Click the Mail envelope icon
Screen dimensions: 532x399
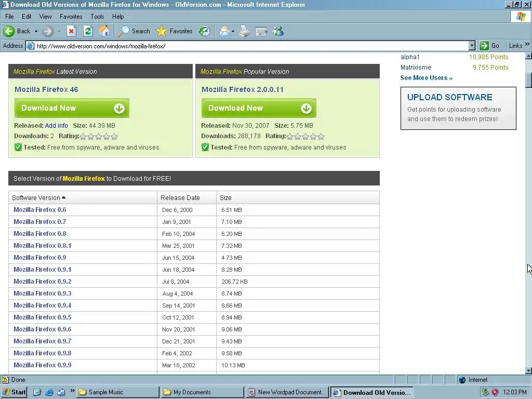224,31
